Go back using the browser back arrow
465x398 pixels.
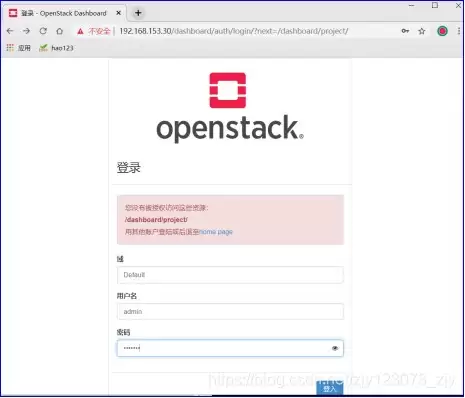10,31
